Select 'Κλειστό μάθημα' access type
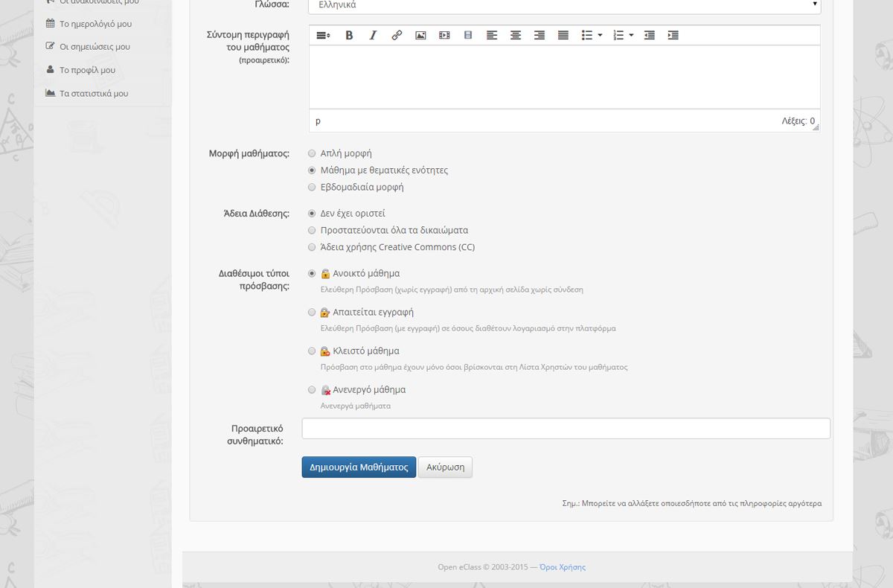 pyautogui.click(x=313, y=351)
